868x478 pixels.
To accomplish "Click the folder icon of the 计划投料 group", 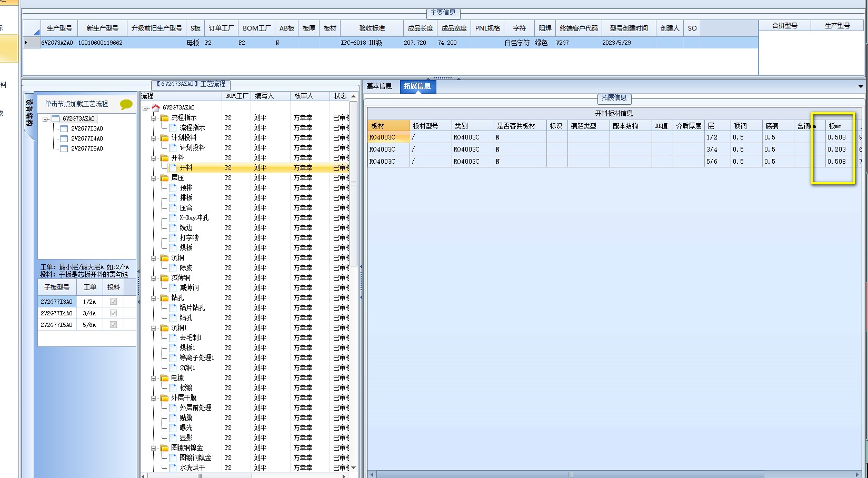I will (x=164, y=138).
